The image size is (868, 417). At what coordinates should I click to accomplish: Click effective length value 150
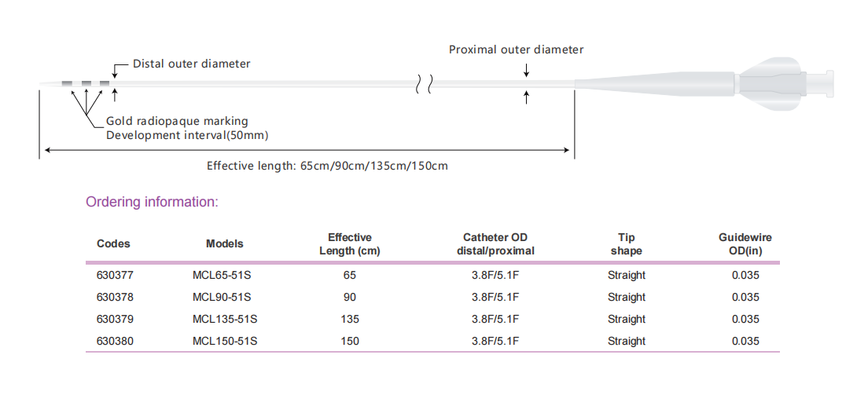[x=350, y=342]
